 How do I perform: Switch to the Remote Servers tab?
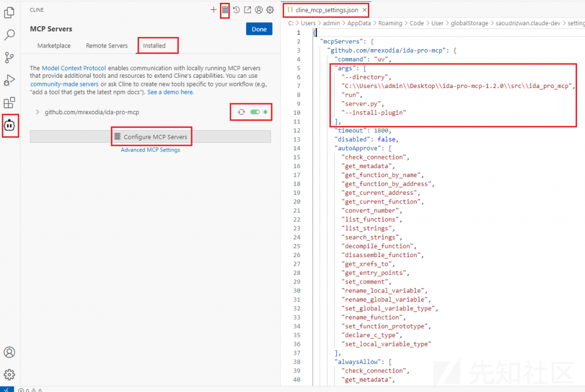107,46
